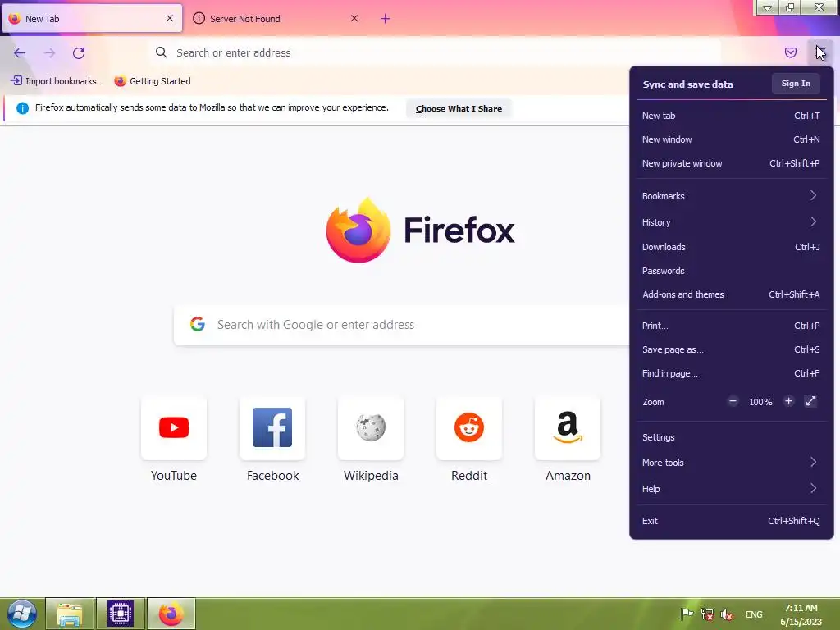Open the Windows Start button
This screenshot has height=630, width=840.
pyautogui.click(x=21, y=614)
